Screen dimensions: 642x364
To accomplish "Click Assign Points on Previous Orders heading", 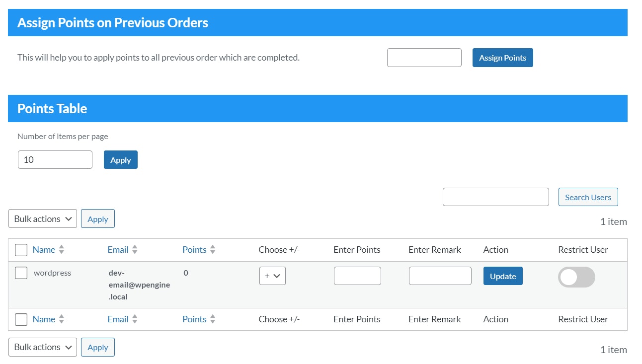I will tap(113, 23).
